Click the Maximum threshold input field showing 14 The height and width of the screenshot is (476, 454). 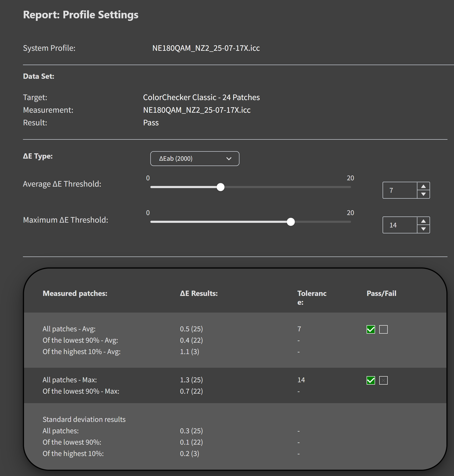click(400, 225)
